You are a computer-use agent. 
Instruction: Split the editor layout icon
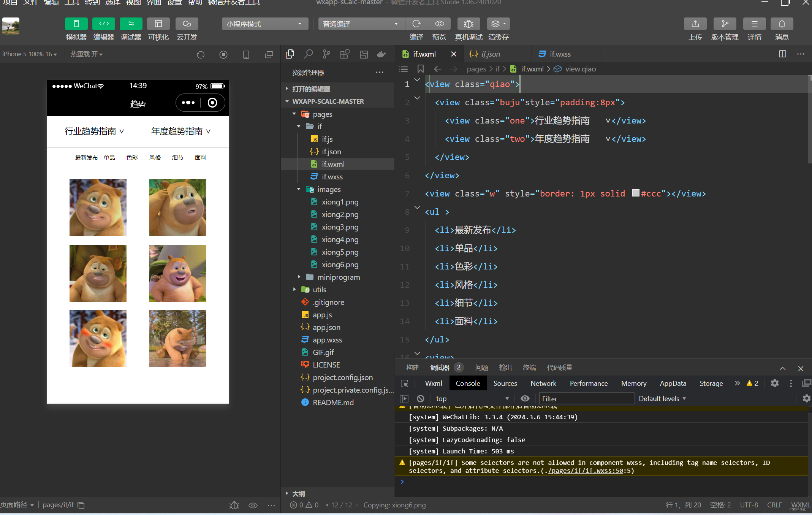(782, 54)
